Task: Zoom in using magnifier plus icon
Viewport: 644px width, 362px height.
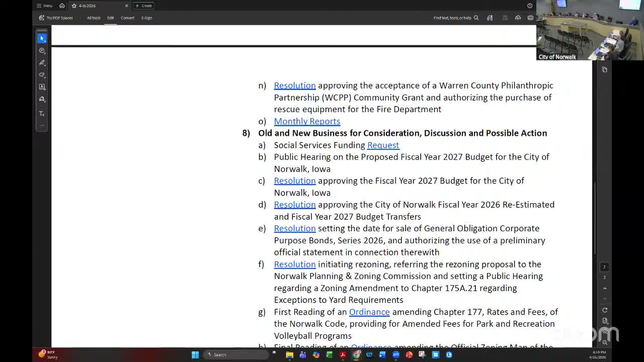Action: (605, 332)
